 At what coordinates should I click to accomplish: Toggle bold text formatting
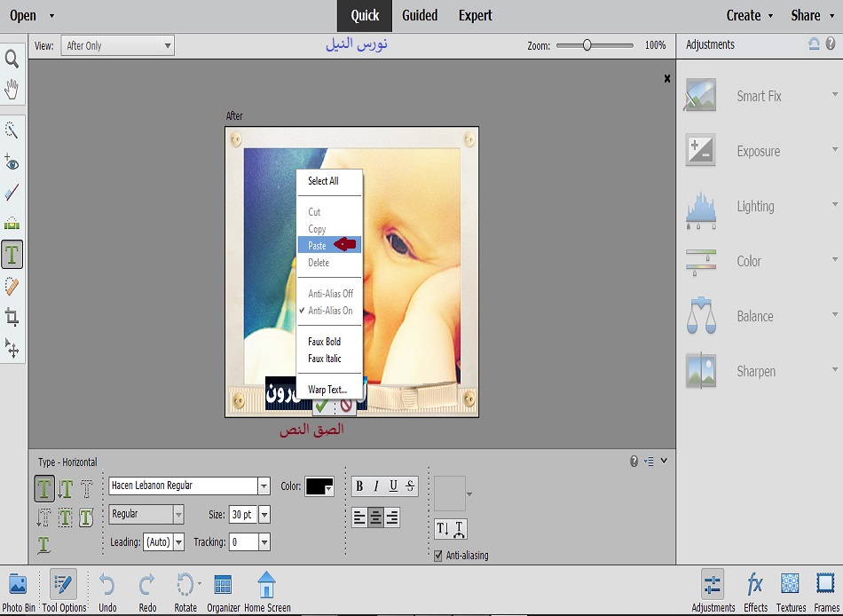359,486
